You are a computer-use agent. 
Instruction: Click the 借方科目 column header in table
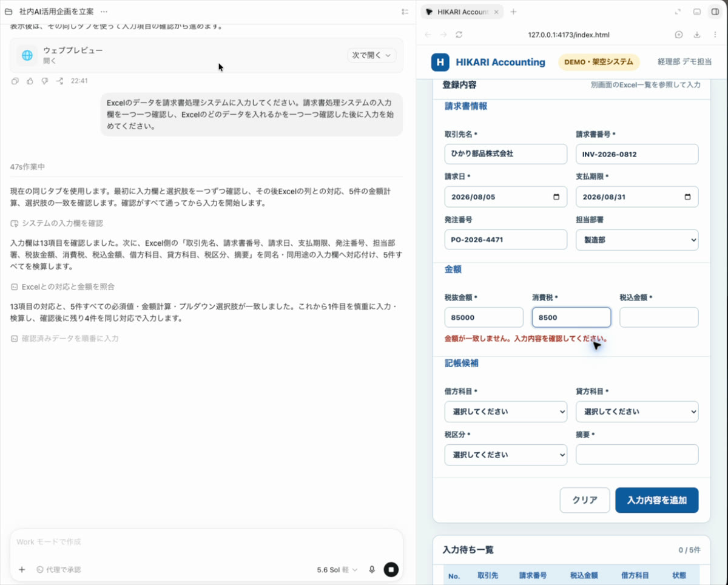[x=635, y=576]
